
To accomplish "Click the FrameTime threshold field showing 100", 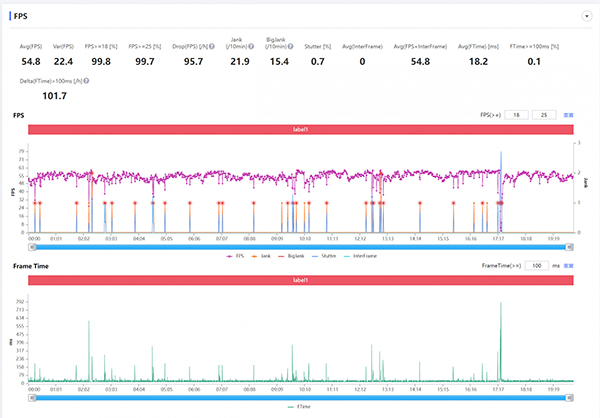I will [x=536, y=265].
